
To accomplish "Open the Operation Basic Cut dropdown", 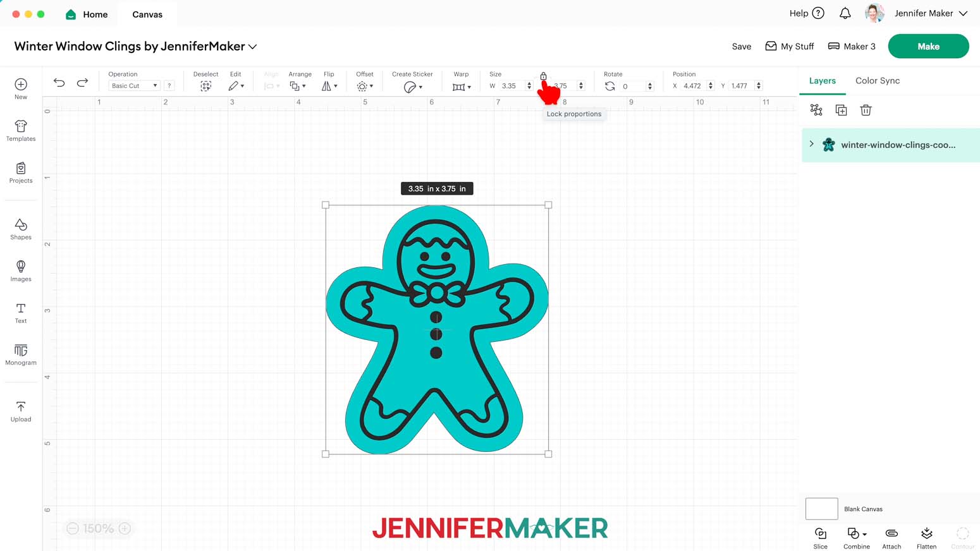I will tap(134, 86).
